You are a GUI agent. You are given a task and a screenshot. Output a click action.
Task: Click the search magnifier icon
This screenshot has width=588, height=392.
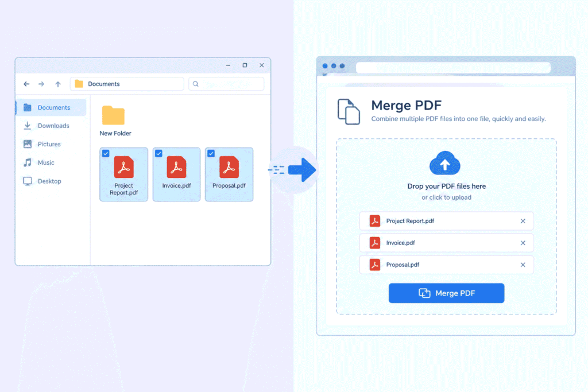click(x=196, y=84)
